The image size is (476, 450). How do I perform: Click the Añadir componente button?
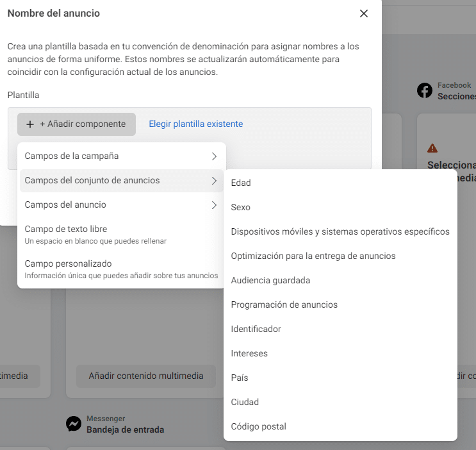coord(77,124)
